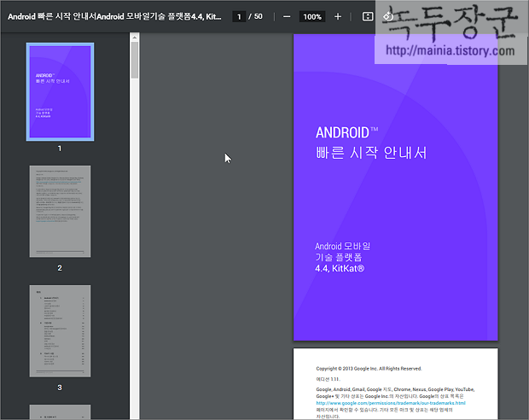Click the page number 1 label
529x420 pixels.
click(x=60, y=149)
